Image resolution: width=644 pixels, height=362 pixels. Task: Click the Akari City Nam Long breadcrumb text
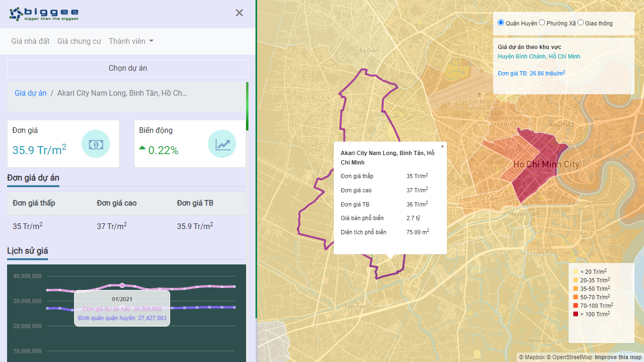point(122,93)
